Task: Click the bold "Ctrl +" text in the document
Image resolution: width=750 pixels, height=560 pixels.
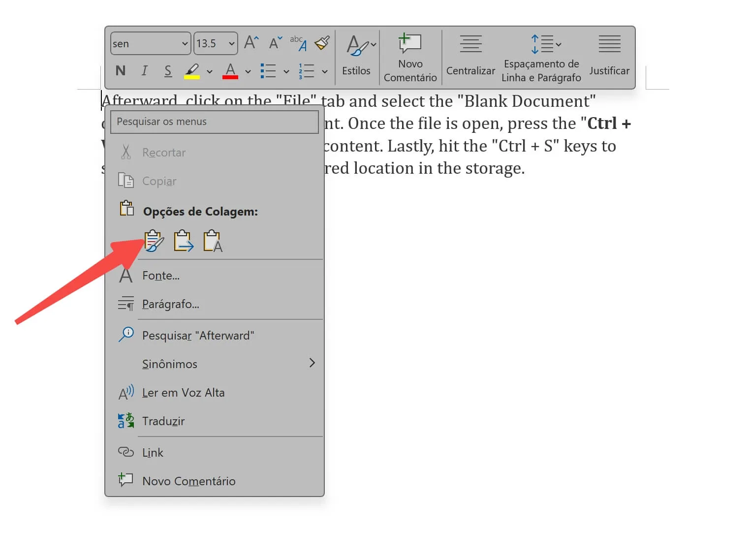Action: tap(609, 124)
